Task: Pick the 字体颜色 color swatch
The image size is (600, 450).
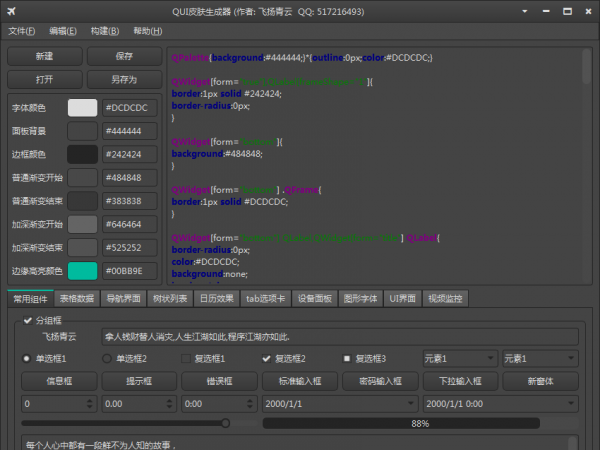Action: point(82,107)
